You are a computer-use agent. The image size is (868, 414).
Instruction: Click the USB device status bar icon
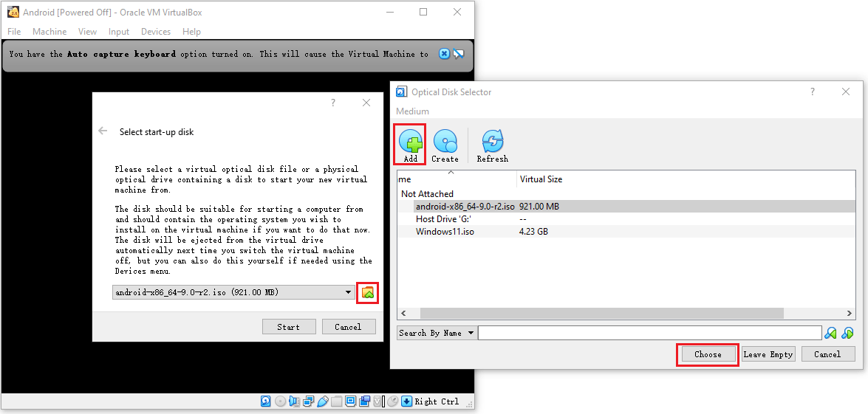[x=323, y=401]
